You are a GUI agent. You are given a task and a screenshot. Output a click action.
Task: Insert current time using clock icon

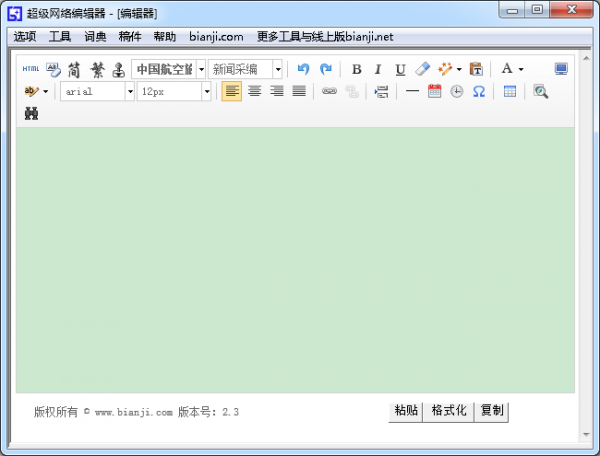pos(457,91)
